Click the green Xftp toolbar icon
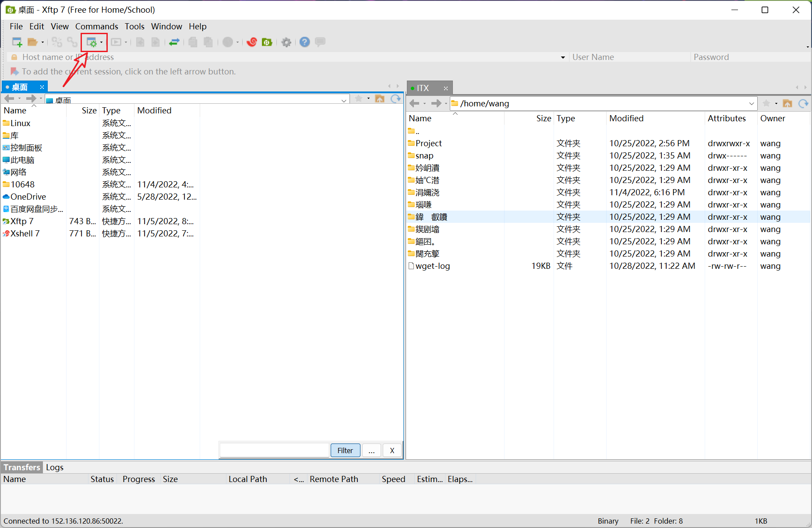The width and height of the screenshot is (812, 528). point(267,42)
